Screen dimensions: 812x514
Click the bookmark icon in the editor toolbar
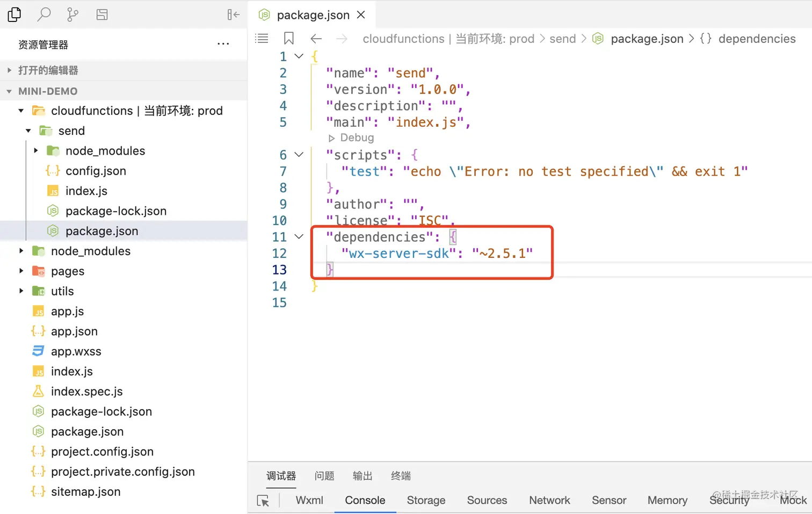click(289, 38)
